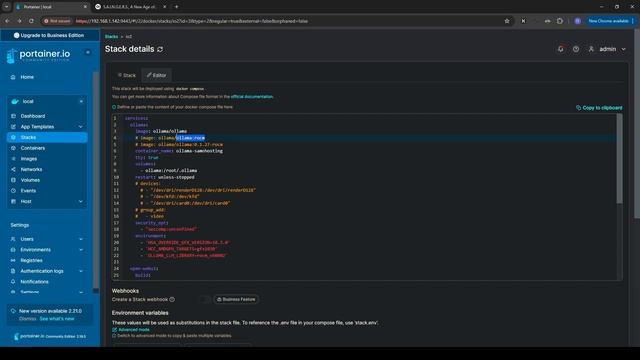640x360 pixels.
Task: Reload the page in Chrome
Action: pyautogui.click(x=31, y=21)
